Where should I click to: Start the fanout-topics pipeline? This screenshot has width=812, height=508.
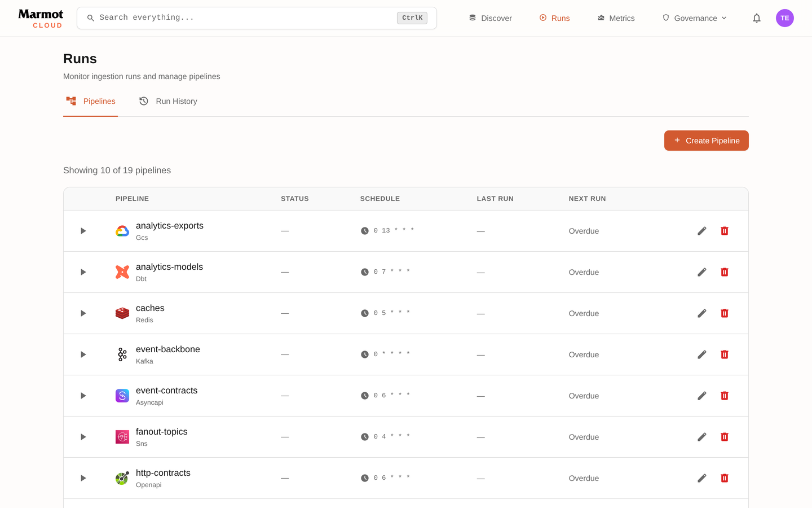click(83, 437)
